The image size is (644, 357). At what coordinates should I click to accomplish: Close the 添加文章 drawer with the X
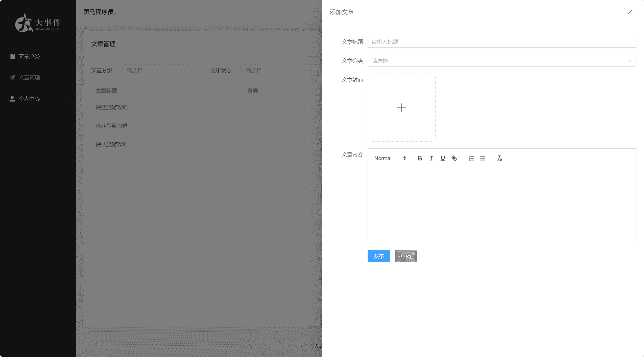[630, 12]
